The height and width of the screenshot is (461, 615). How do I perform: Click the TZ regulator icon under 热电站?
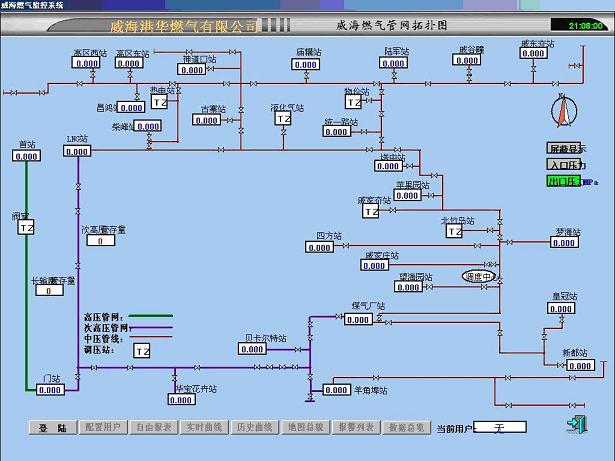tap(159, 102)
